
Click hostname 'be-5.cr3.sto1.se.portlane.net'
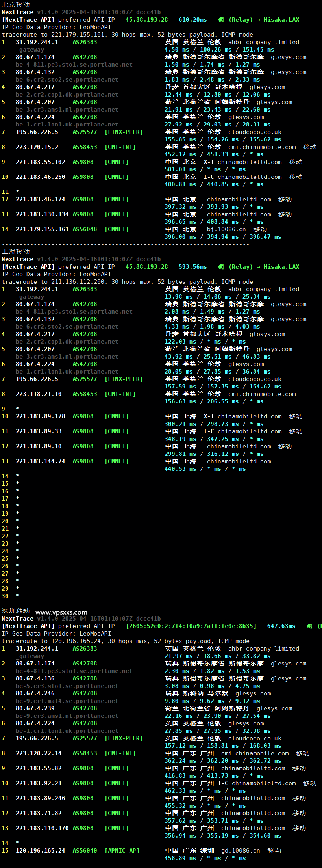pos(67,686)
